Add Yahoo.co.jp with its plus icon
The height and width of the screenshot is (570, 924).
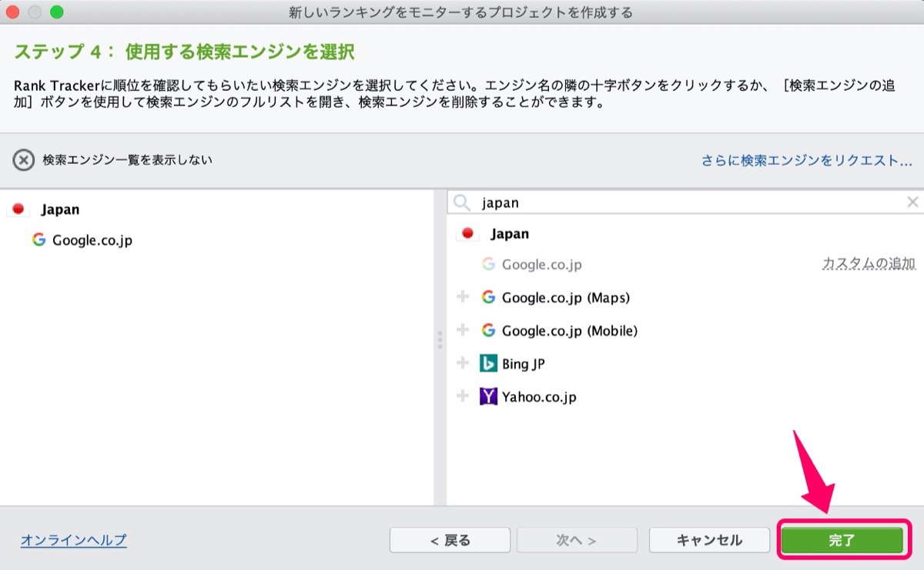click(463, 396)
